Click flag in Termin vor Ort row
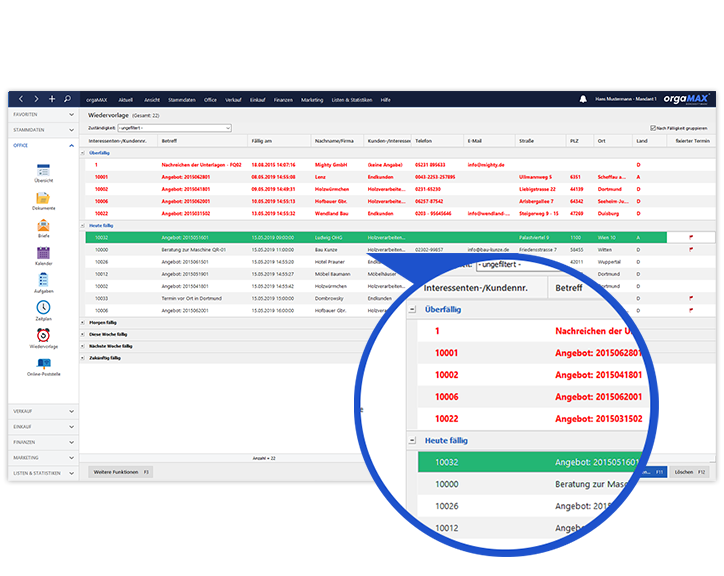The image size is (724, 576). [691, 298]
